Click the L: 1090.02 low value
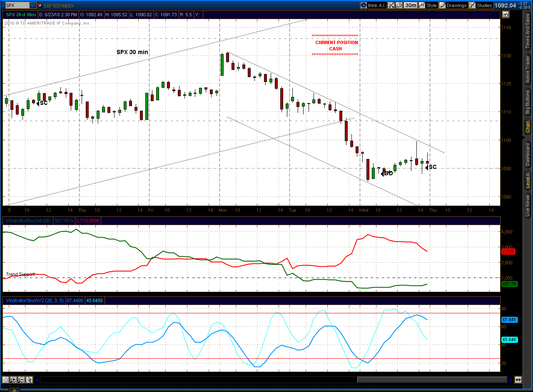533x392 pixels. click(x=141, y=15)
